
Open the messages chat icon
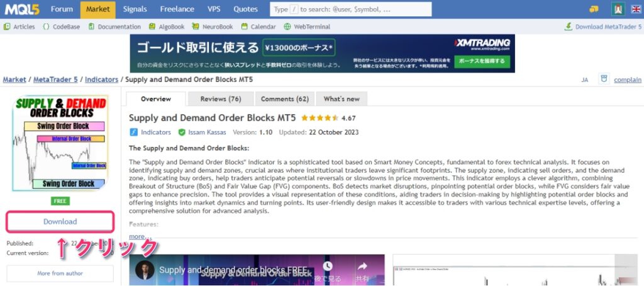point(594,9)
